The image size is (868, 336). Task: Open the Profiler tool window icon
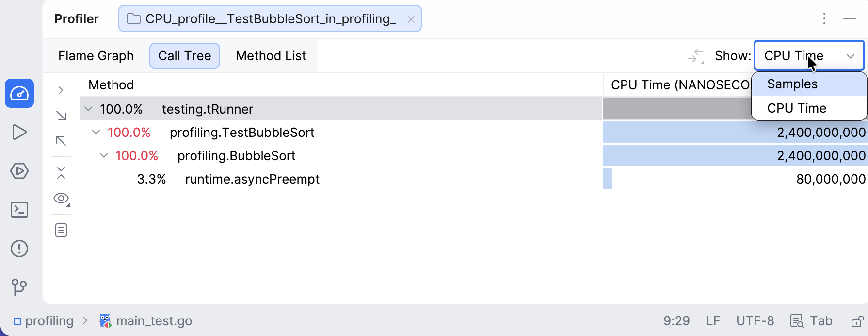19,93
